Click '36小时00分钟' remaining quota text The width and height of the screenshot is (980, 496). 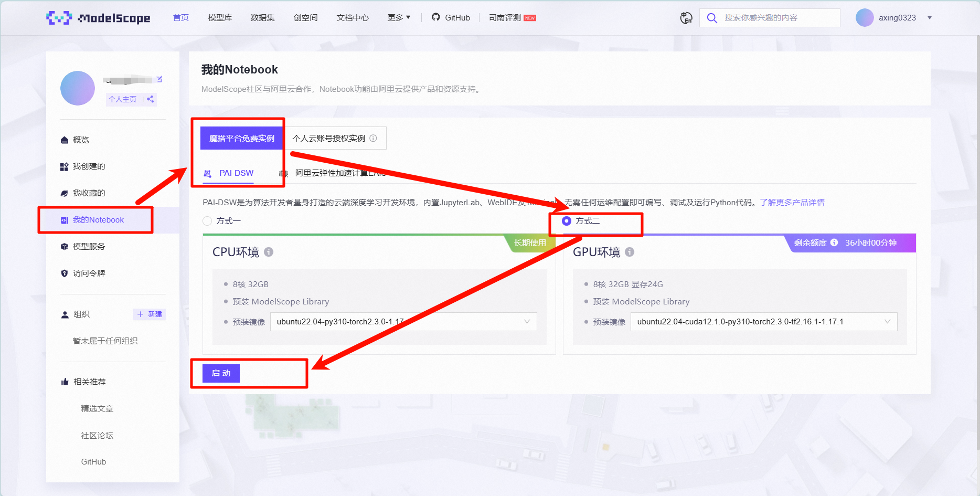[871, 243]
